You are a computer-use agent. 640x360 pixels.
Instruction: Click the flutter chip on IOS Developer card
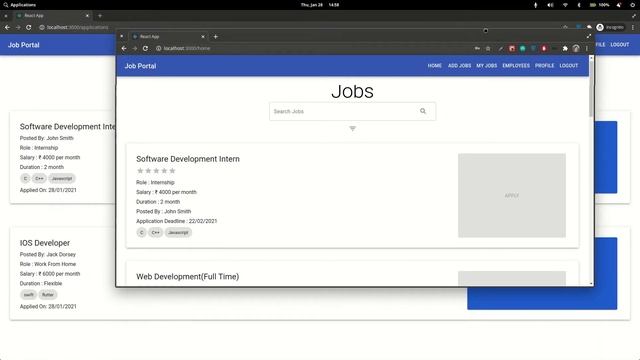coord(48,294)
